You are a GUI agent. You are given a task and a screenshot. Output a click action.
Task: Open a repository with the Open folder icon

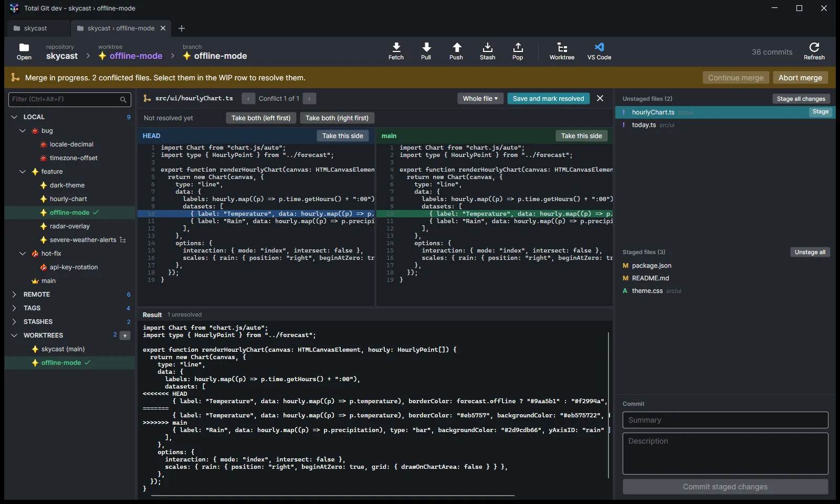pyautogui.click(x=24, y=51)
